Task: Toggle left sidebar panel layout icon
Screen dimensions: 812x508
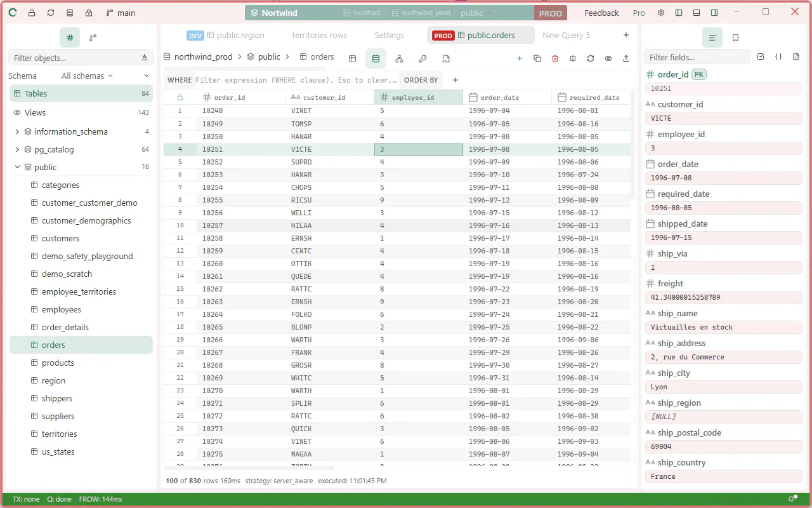Action: [679, 13]
